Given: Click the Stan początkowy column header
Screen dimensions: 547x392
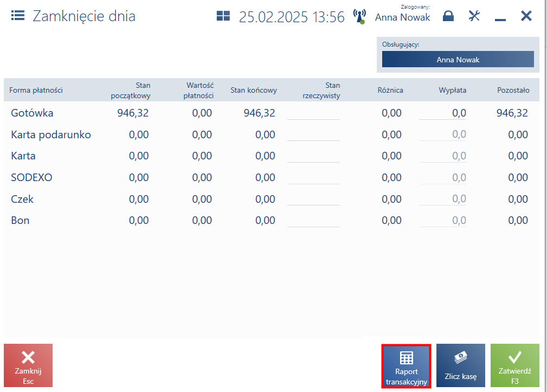Looking at the screenshot, I should tap(131, 91).
